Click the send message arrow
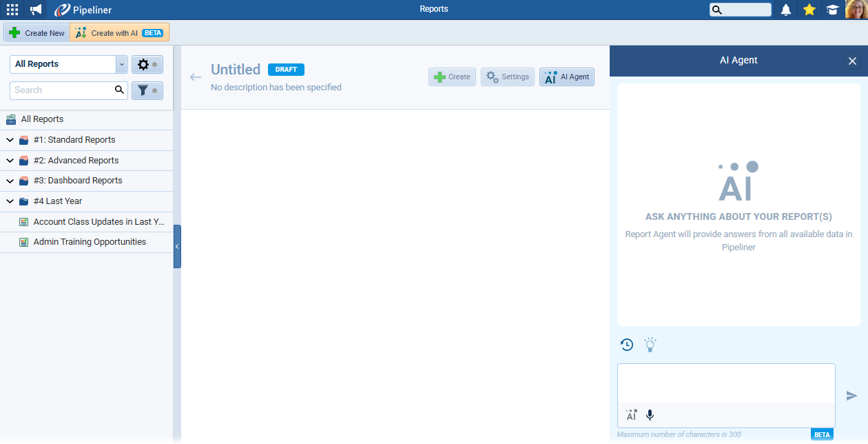This screenshot has width=868, height=444. pos(851,396)
